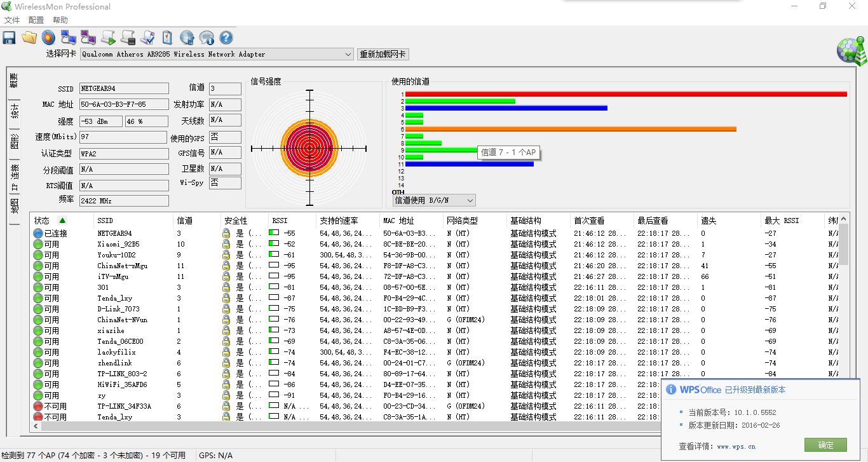Click the 重新加载网卡 button
The width and height of the screenshot is (868, 462).
(x=383, y=55)
